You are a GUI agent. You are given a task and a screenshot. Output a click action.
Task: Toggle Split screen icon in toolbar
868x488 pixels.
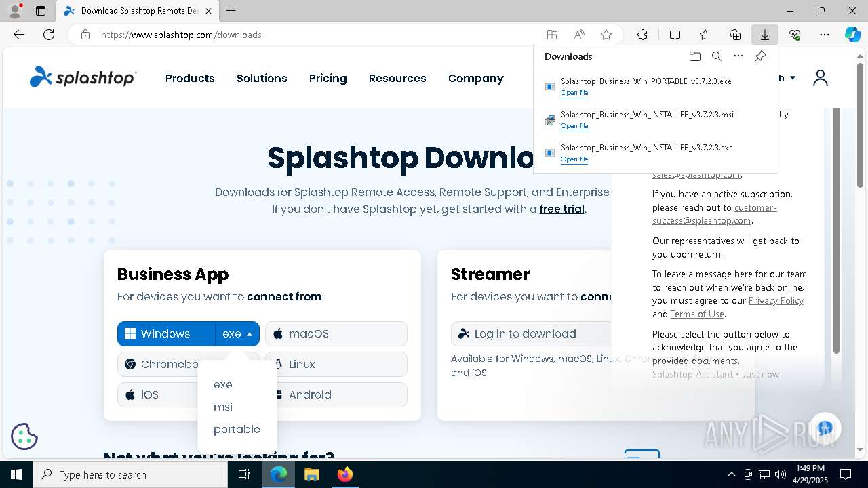(675, 35)
